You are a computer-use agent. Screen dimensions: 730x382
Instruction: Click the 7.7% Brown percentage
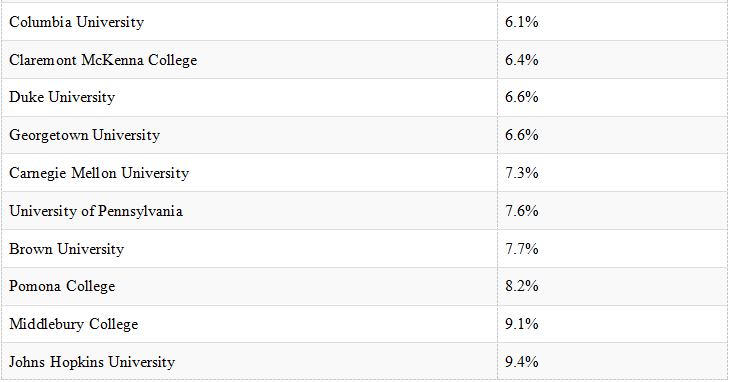[x=521, y=248]
